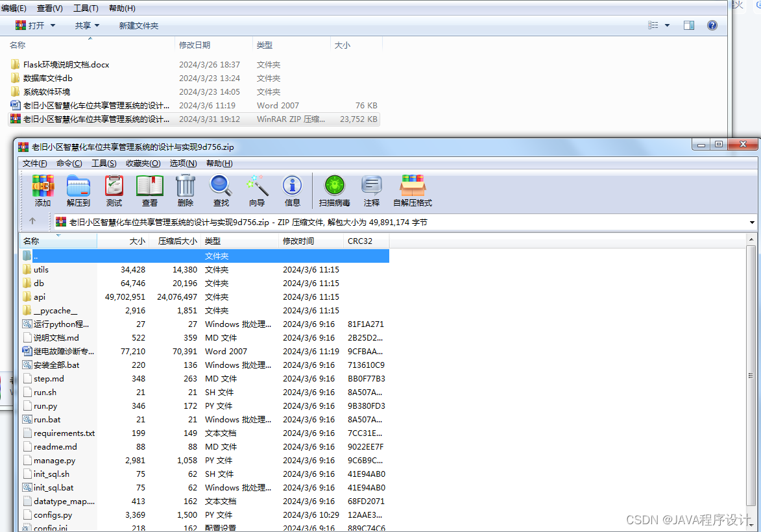
Task: Open WinRAR 命令(C) menu
Action: tap(69, 163)
